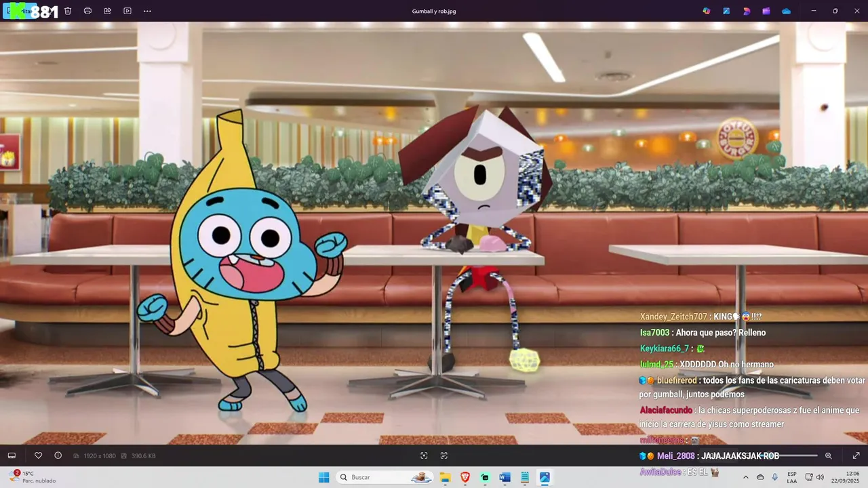Toggle the filmstrip view icon
Screen dimensions: 868x488
[12, 455]
